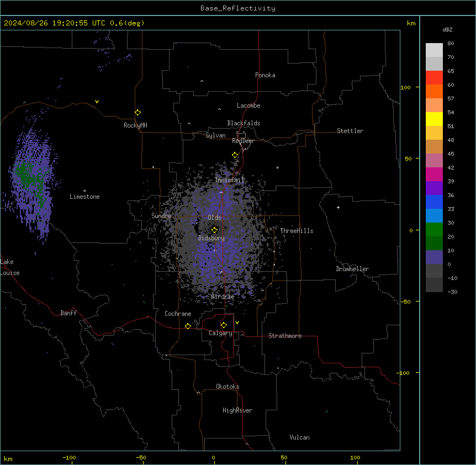Select the yellow radar site diamond above Didsbury

click(x=214, y=230)
